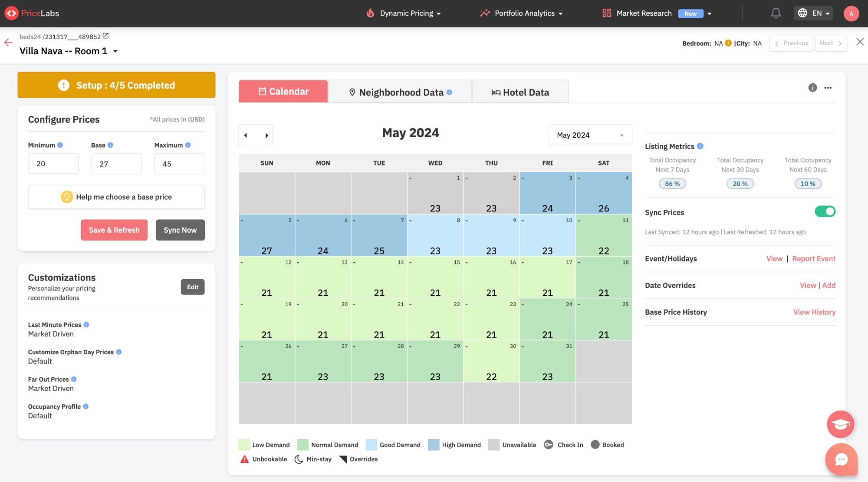
Task: Click the Dynamic Pricing flame icon
Action: (370, 13)
